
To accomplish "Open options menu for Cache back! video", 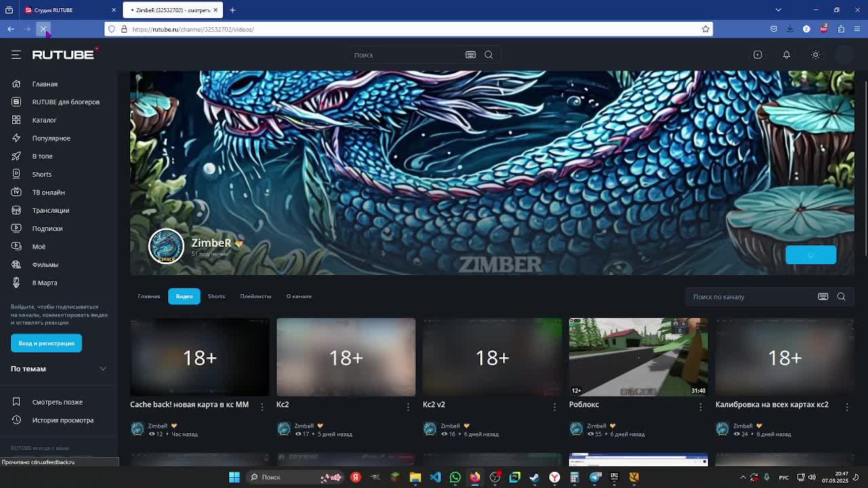I will point(262,407).
